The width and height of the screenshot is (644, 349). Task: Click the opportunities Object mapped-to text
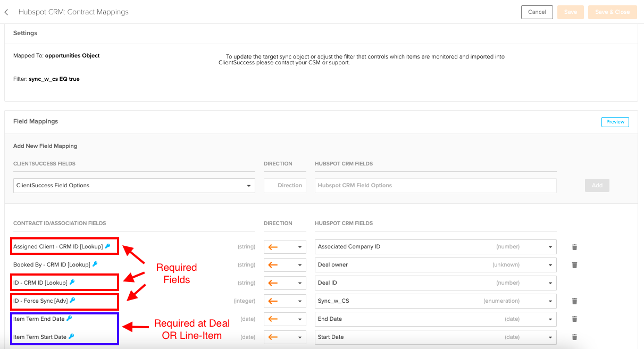click(72, 55)
